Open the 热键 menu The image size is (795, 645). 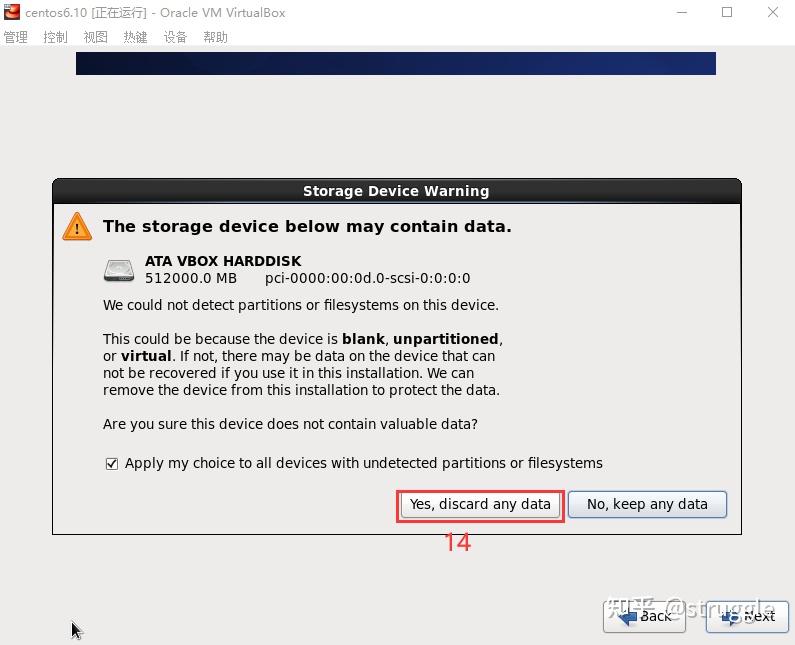[135, 37]
